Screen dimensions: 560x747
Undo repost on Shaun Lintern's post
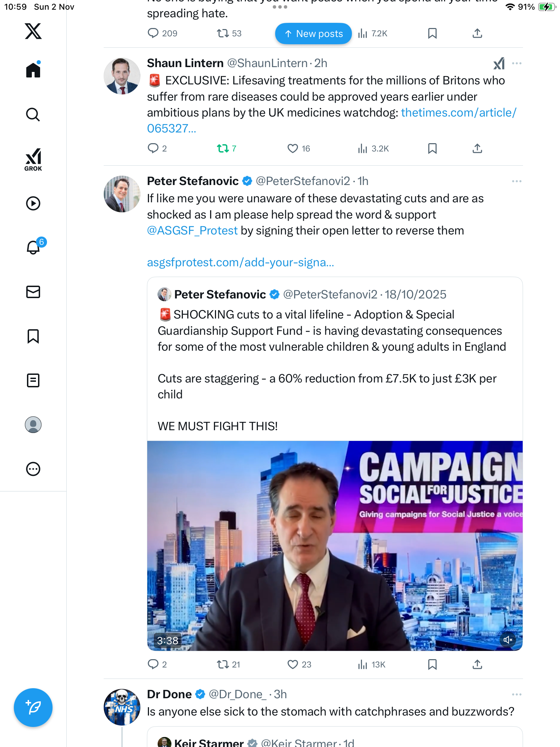pyautogui.click(x=223, y=148)
